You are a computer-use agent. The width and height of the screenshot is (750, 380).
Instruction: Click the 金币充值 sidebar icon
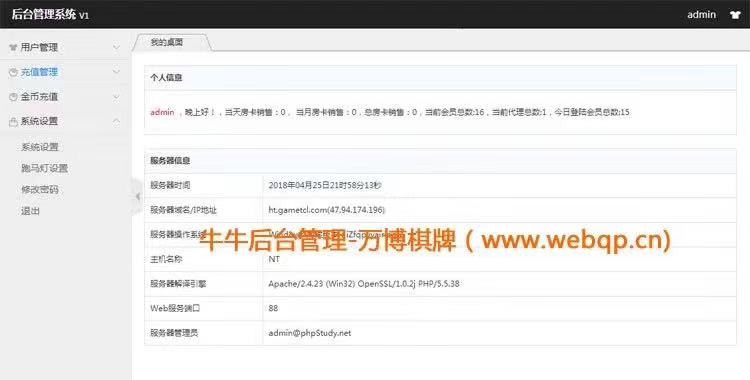(x=13, y=97)
